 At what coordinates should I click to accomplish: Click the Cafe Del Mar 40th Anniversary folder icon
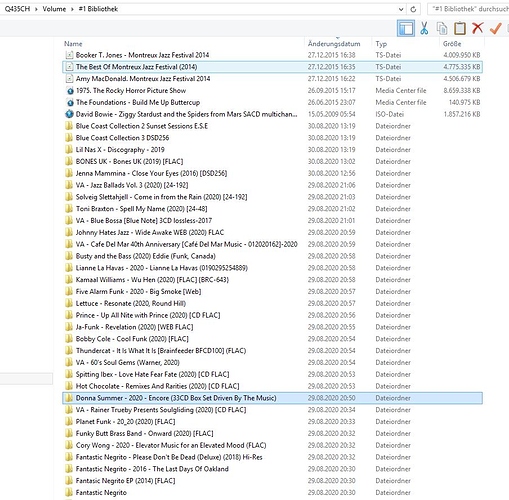point(69,244)
